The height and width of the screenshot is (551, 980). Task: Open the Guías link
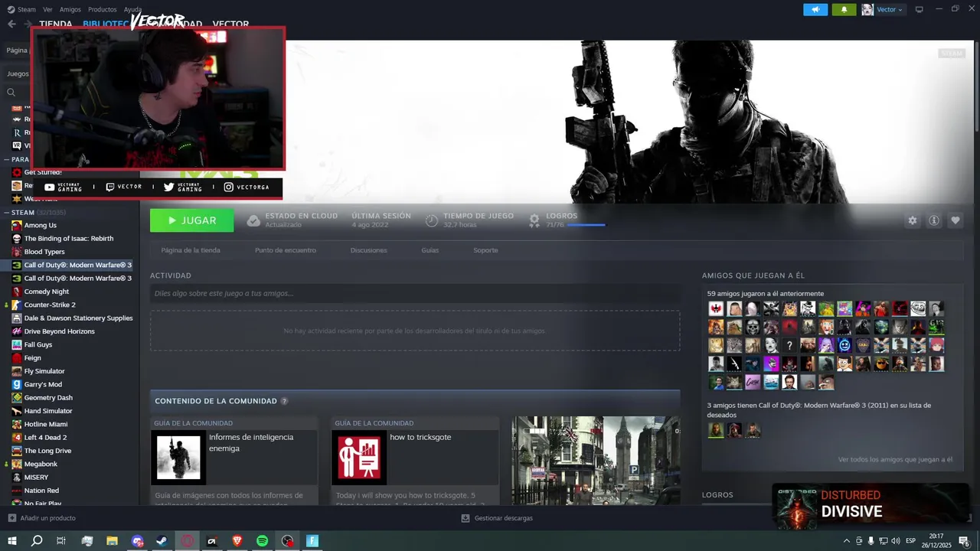430,250
